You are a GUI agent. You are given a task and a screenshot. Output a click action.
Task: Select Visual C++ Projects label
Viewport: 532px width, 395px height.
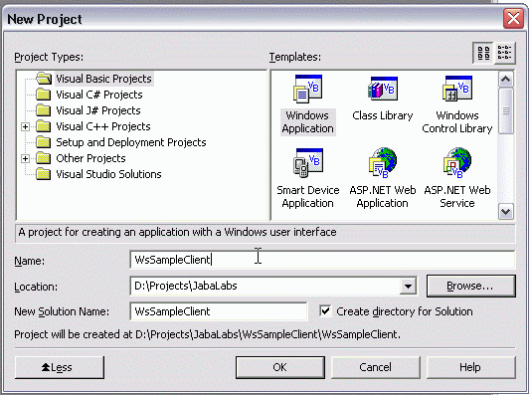pyautogui.click(x=103, y=126)
